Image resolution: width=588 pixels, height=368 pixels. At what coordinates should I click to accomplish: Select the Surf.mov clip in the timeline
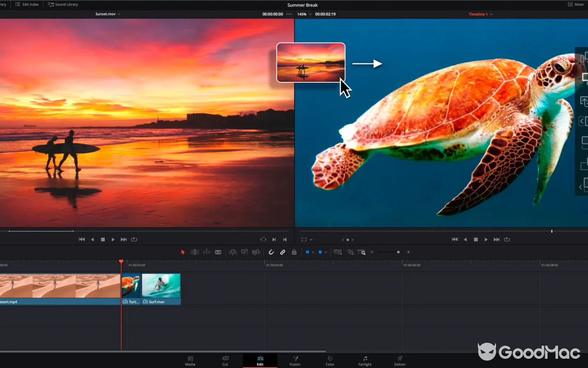(161, 287)
